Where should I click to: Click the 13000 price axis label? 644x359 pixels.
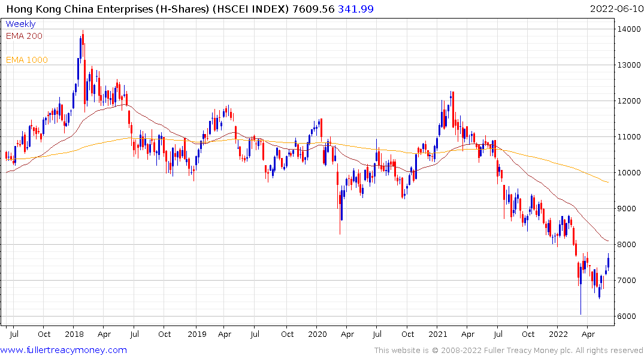click(x=629, y=65)
